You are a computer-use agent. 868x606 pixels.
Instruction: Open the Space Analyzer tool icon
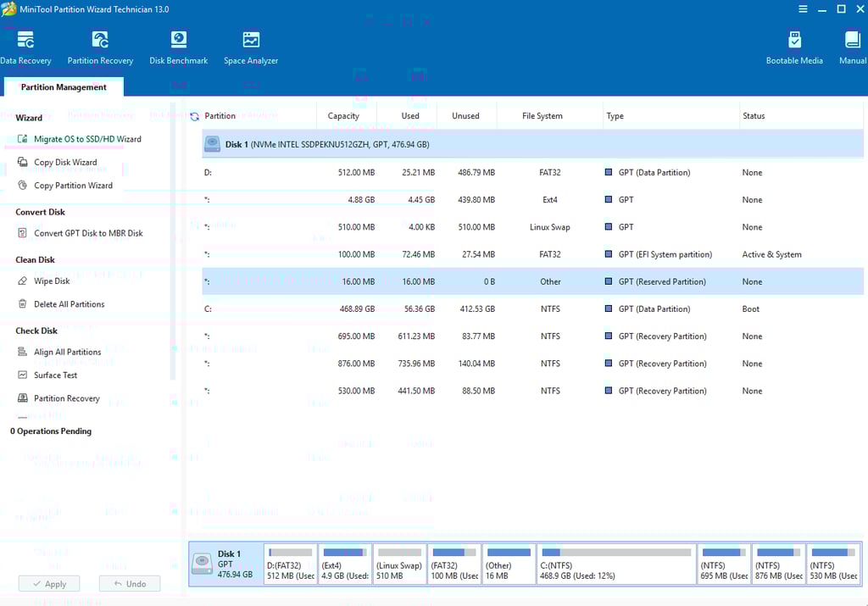[251, 40]
